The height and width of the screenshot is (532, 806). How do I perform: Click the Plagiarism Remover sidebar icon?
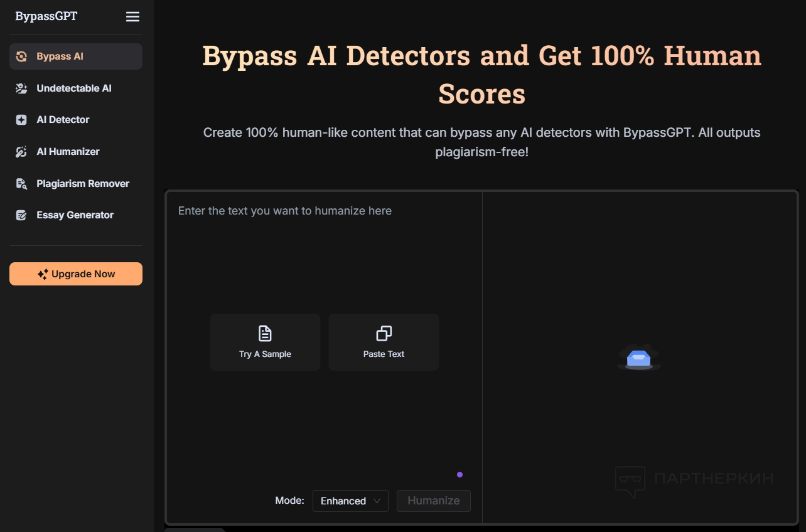tap(21, 184)
